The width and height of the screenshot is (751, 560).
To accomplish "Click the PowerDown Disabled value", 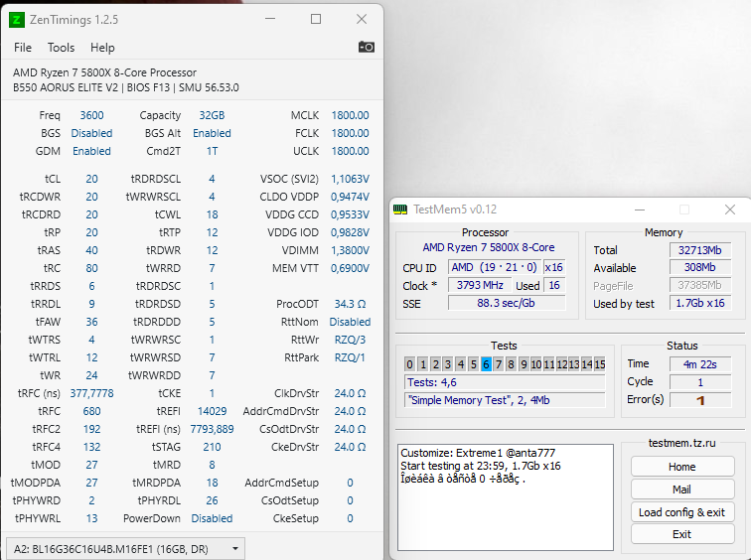I will 212,518.
